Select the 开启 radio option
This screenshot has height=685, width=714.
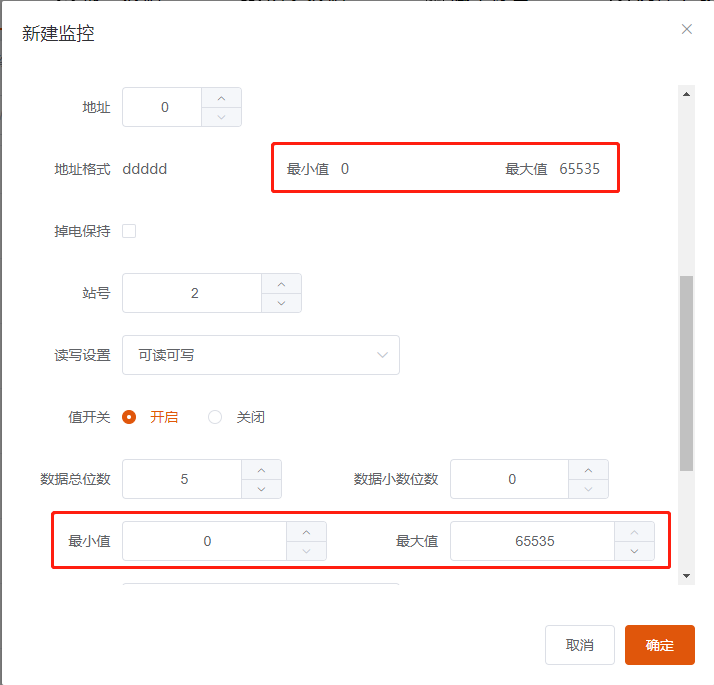coord(130,417)
